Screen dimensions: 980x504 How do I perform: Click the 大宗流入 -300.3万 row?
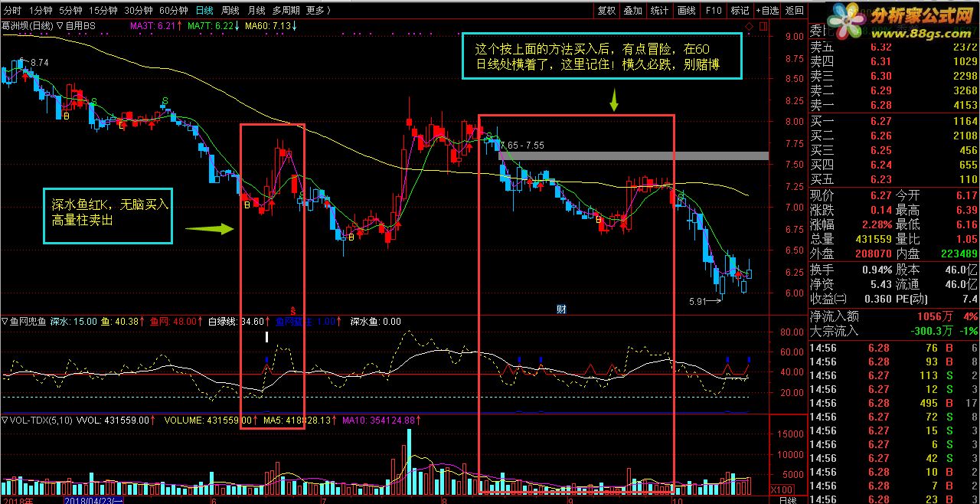coord(893,331)
